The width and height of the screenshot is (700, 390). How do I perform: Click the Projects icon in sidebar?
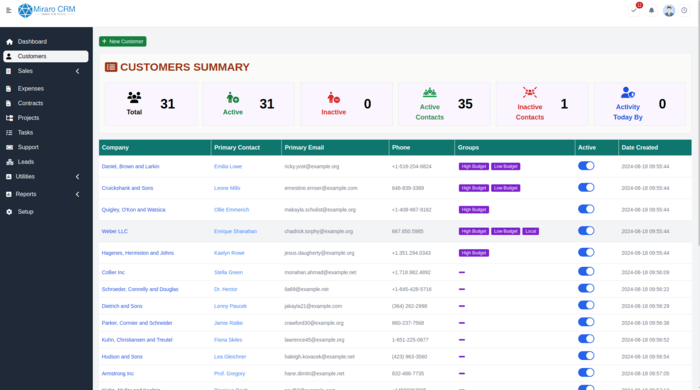pyautogui.click(x=9, y=118)
